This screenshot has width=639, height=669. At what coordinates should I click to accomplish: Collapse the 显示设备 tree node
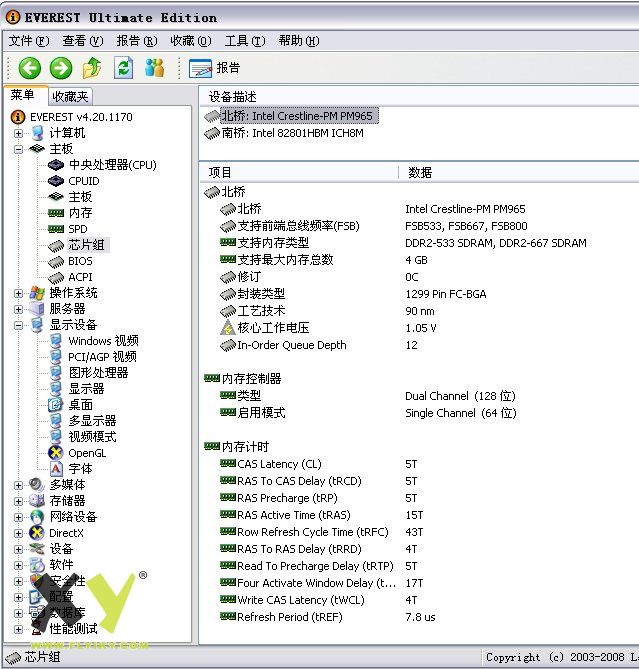coord(18,326)
